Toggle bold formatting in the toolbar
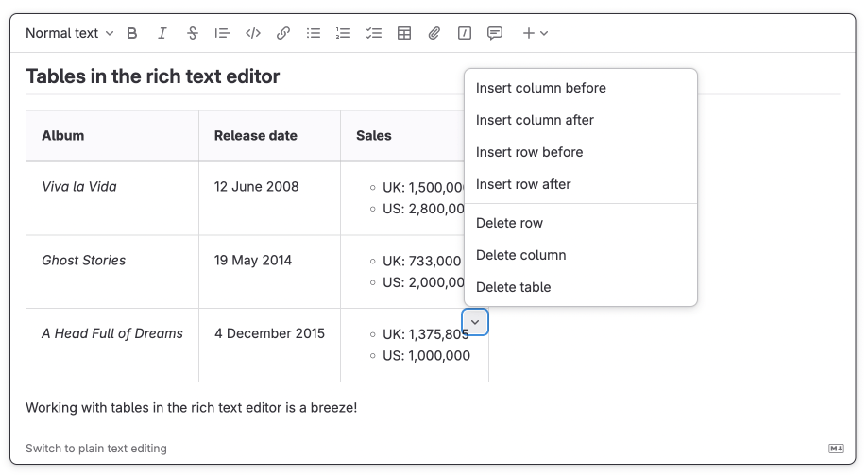868x475 pixels. click(x=132, y=33)
